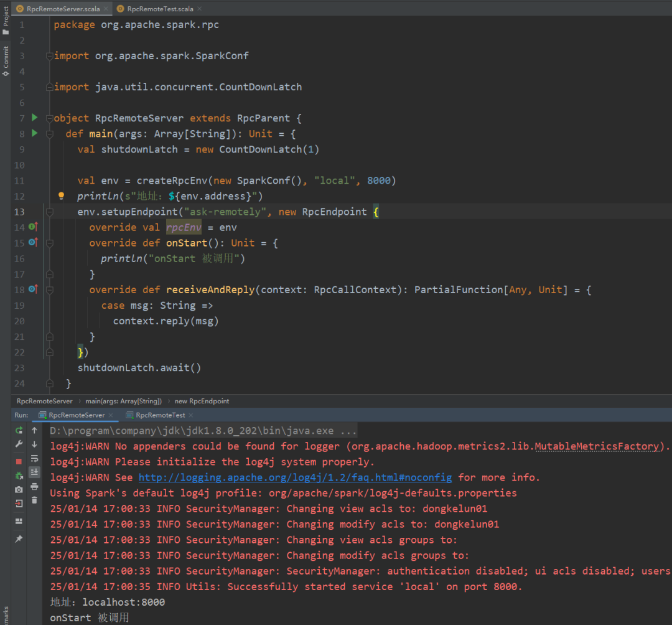Collapse receiveAndReply fold marker on line 18
Viewport: 672px width, 625px height.
[x=50, y=289]
